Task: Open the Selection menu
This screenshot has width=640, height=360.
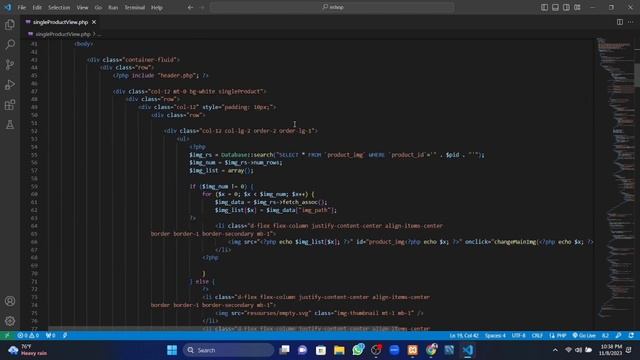Action: point(59,7)
